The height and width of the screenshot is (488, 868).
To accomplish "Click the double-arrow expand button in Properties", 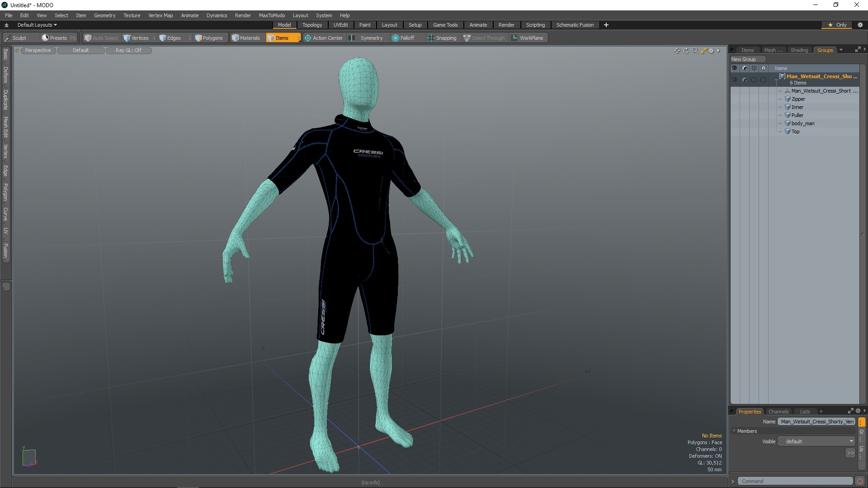I will (x=850, y=453).
